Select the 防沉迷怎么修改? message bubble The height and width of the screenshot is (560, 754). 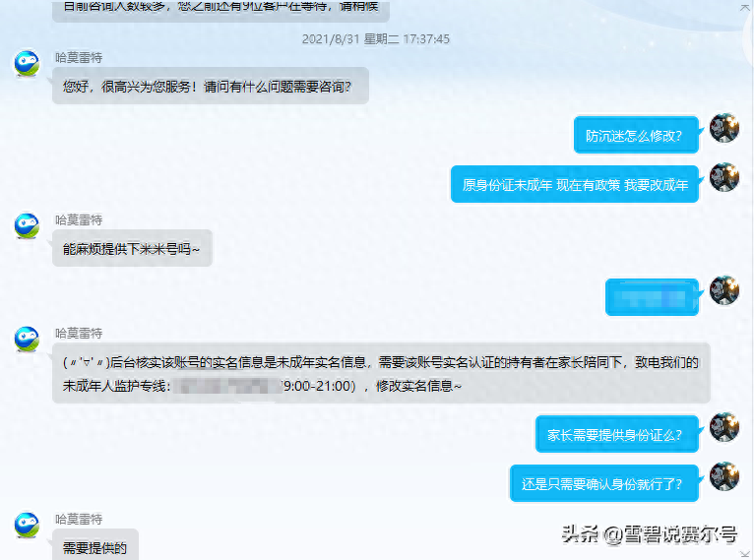tap(636, 136)
